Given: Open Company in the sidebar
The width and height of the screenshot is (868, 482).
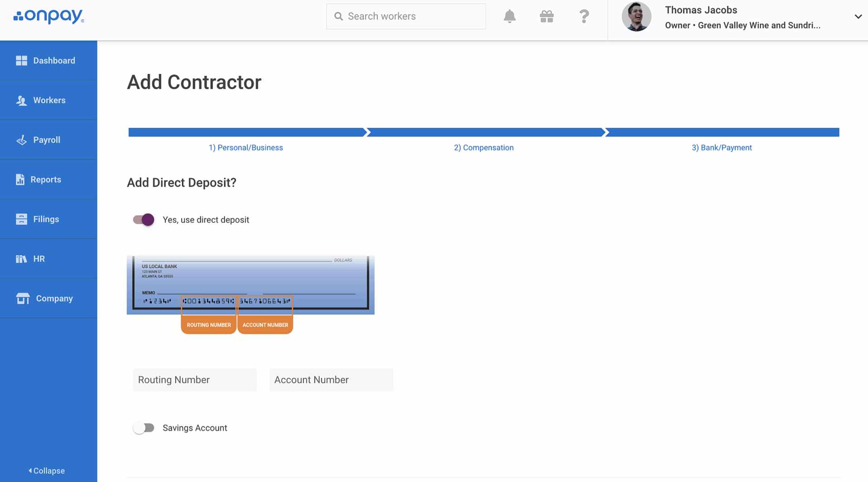Looking at the screenshot, I should [x=48, y=299].
